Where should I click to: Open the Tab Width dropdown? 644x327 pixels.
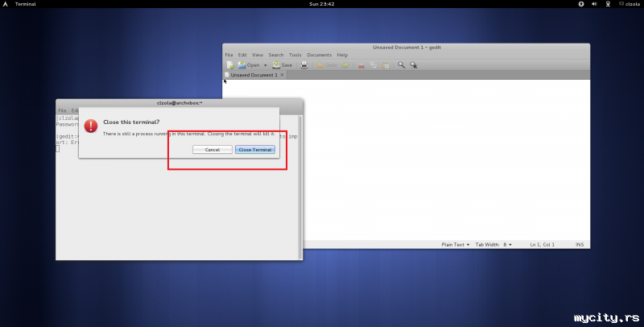(493, 244)
